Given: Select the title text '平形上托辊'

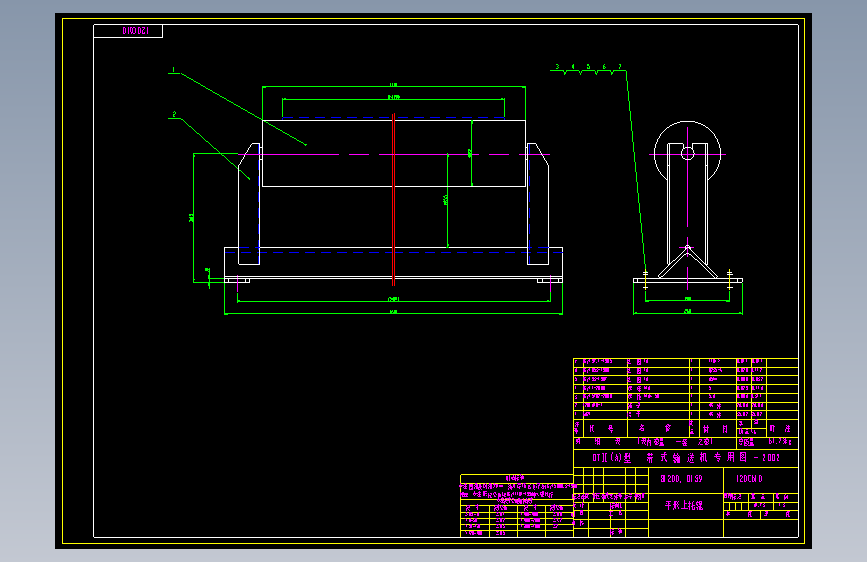Looking at the screenshot, I should point(684,505).
